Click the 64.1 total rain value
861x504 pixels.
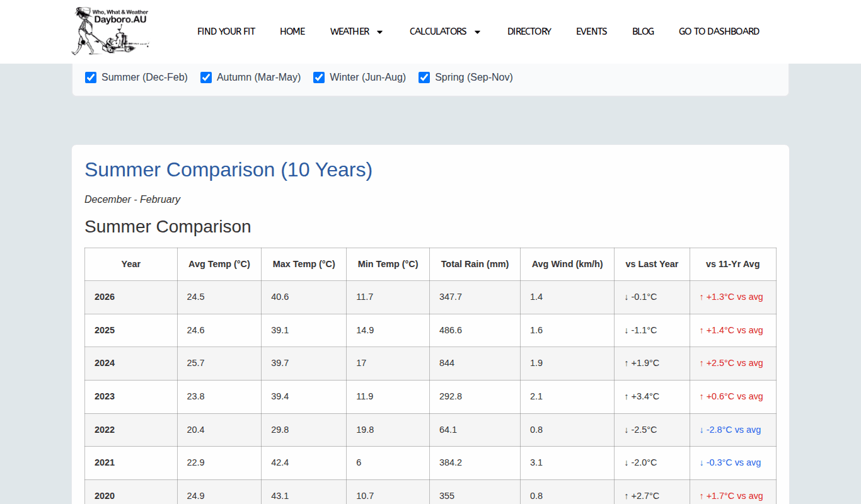[448, 430]
